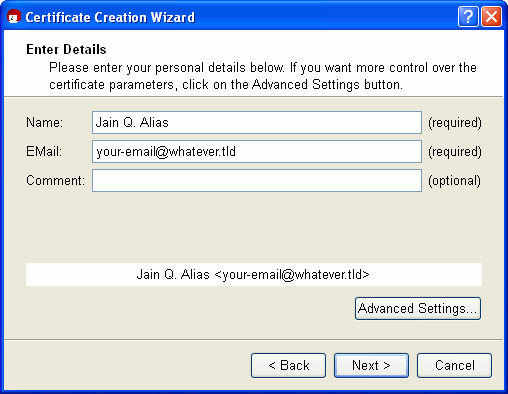The height and width of the screenshot is (394, 508).
Task: Open Advanced Settings dialog
Action: [x=418, y=309]
